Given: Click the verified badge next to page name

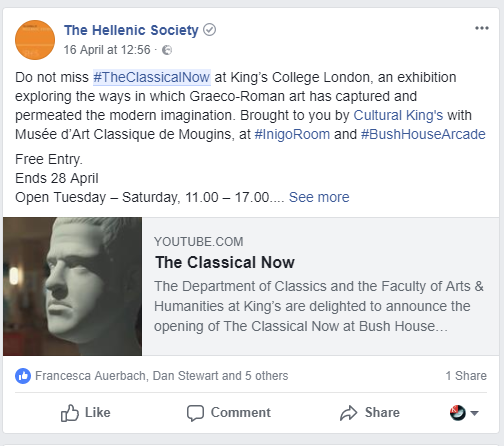Looking at the screenshot, I should click(x=210, y=30).
